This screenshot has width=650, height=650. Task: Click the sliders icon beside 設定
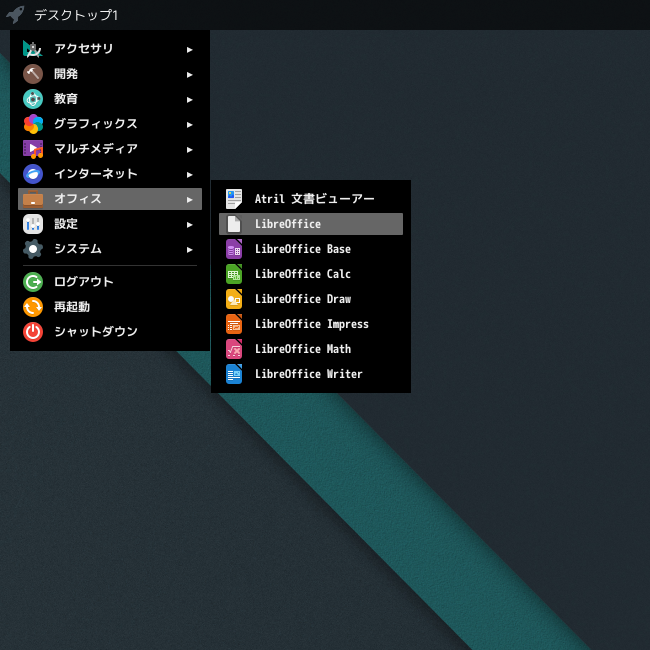(x=33, y=224)
